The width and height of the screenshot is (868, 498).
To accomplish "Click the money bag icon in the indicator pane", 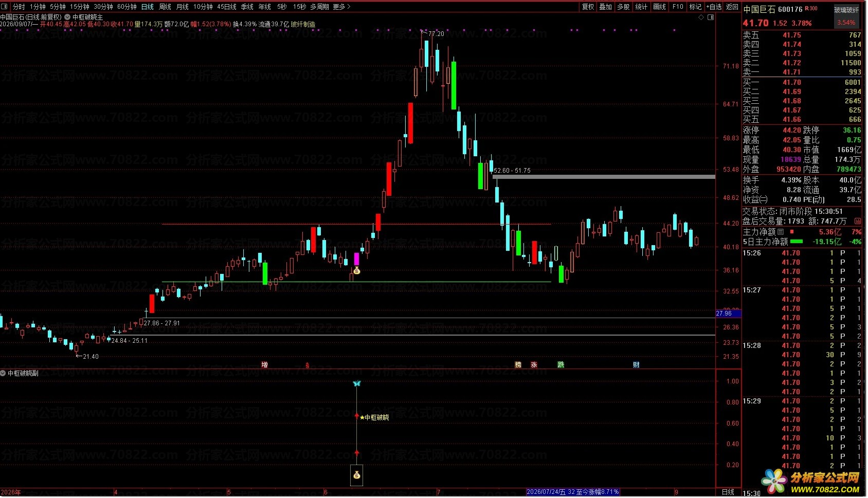I will (x=356, y=475).
